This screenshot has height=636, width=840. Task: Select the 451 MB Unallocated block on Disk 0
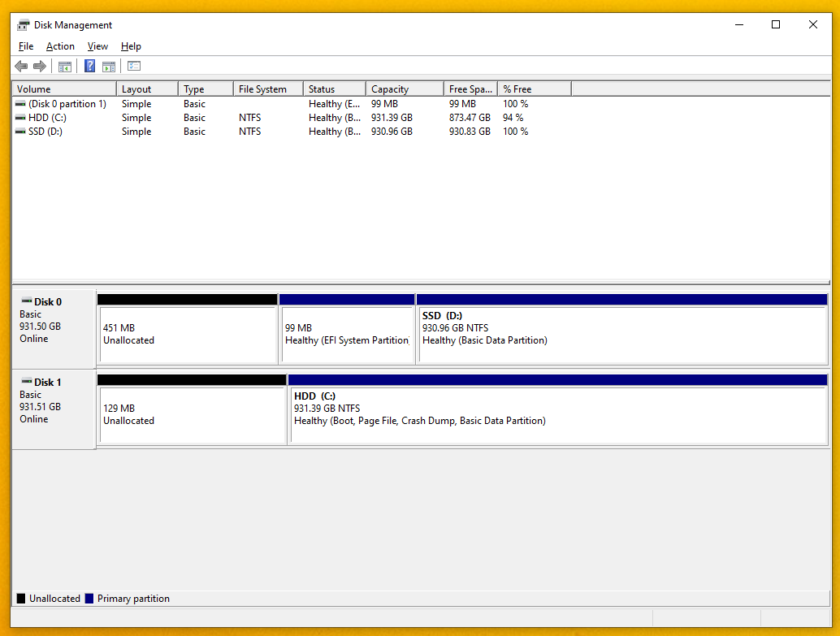(188, 329)
